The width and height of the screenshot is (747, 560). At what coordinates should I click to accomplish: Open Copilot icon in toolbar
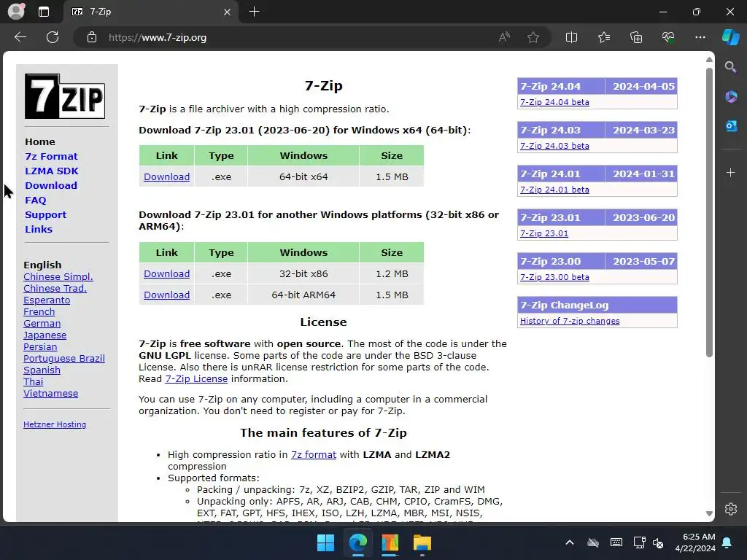[731, 37]
